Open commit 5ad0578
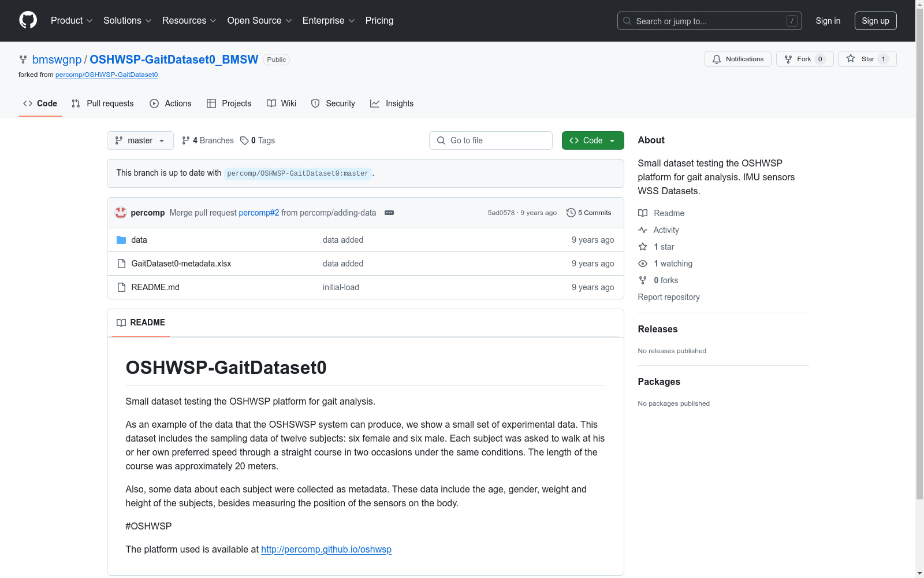The height and width of the screenshot is (578, 924). click(501, 213)
